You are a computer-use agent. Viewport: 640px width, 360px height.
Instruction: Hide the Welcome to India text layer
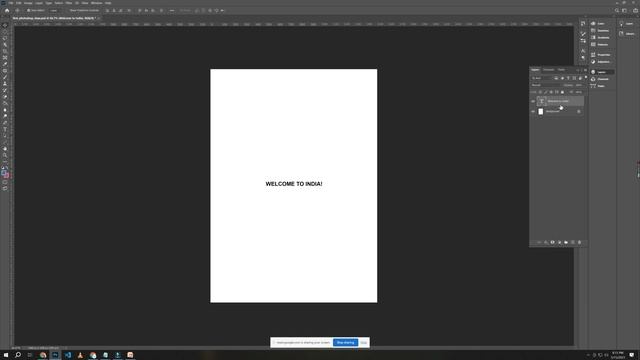click(533, 101)
